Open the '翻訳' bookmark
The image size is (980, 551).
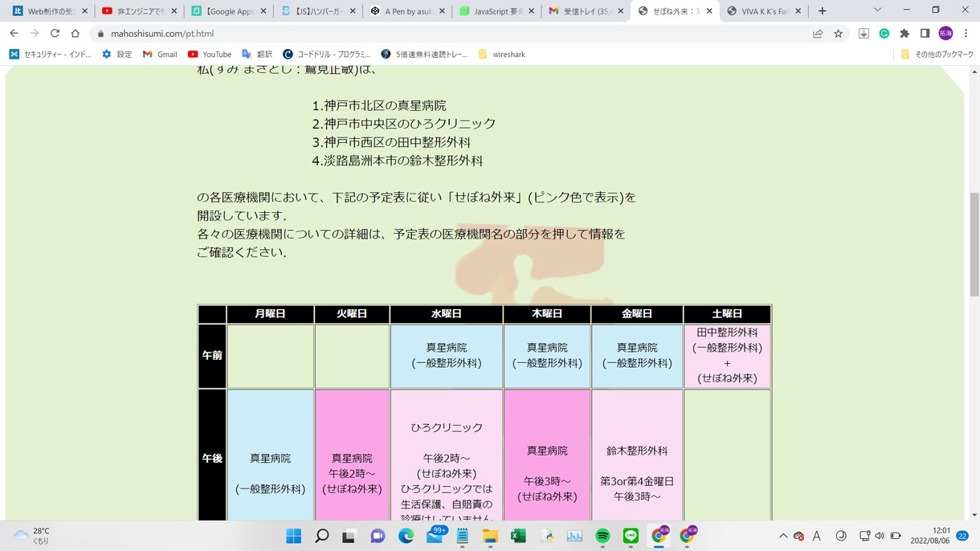pos(257,54)
